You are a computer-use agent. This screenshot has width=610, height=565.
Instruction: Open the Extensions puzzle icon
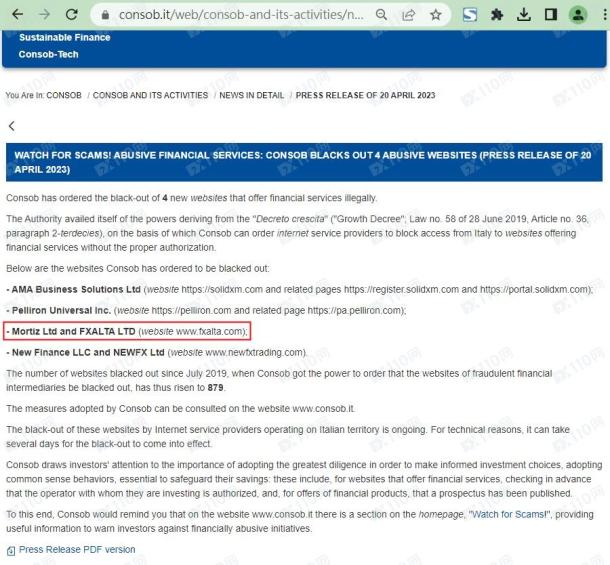pyautogui.click(x=497, y=15)
